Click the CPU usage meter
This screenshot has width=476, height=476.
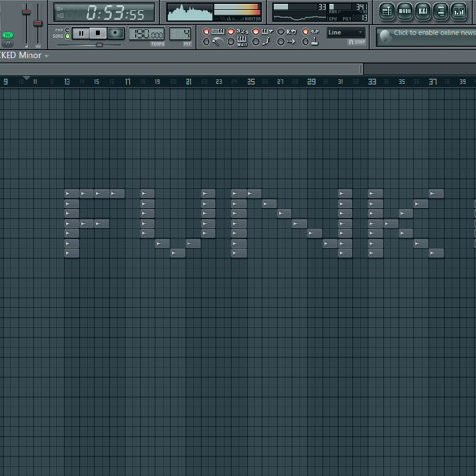pyautogui.click(x=300, y=12)
